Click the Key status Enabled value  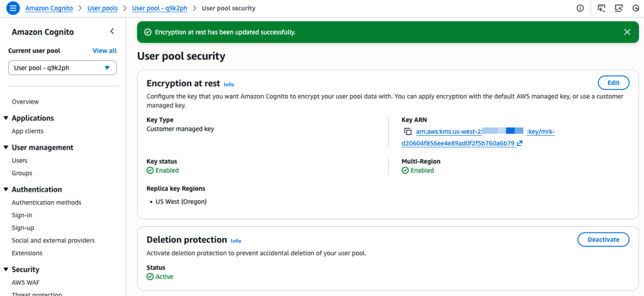pos(163,170)
